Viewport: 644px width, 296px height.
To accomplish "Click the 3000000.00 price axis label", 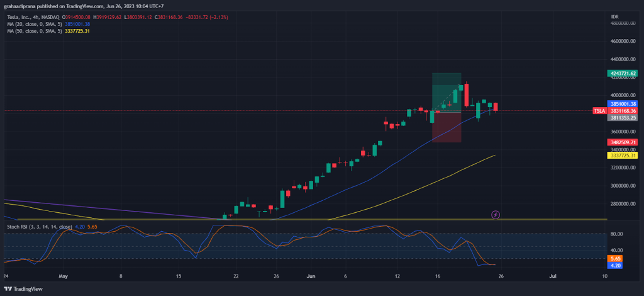I will (625, 186).
